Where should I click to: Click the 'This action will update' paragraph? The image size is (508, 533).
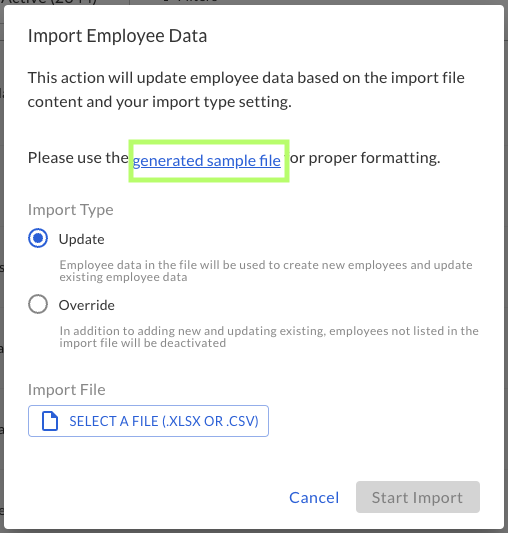point(246,90)
